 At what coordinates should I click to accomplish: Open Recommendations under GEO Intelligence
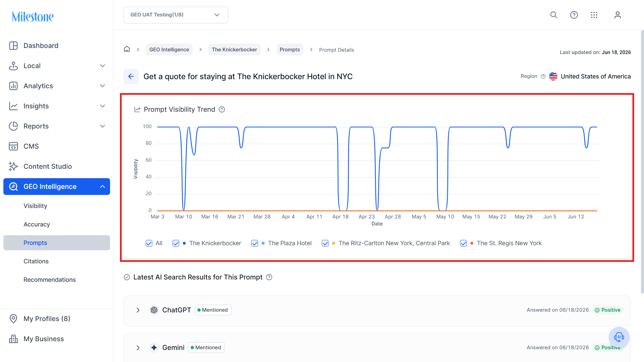pyautogui.click(x=50, y=280)
